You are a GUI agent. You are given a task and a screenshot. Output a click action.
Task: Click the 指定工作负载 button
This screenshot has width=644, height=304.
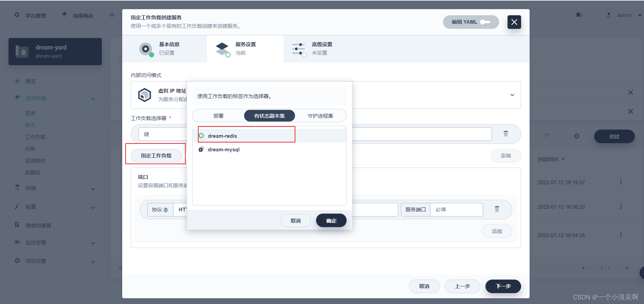156,155
